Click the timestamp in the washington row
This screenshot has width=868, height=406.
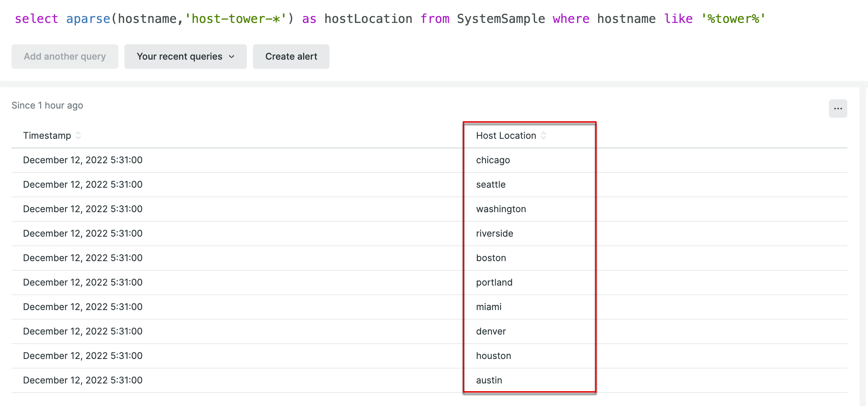(x=83, y=209)
